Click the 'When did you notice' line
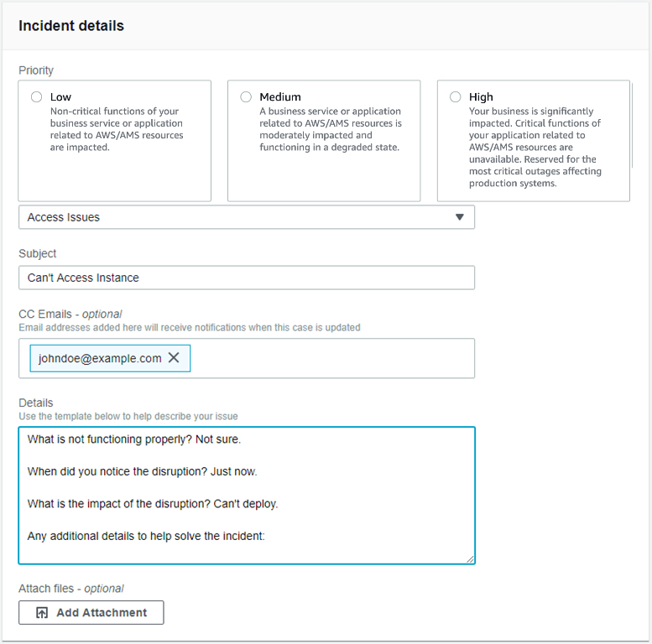 [142, 471]
